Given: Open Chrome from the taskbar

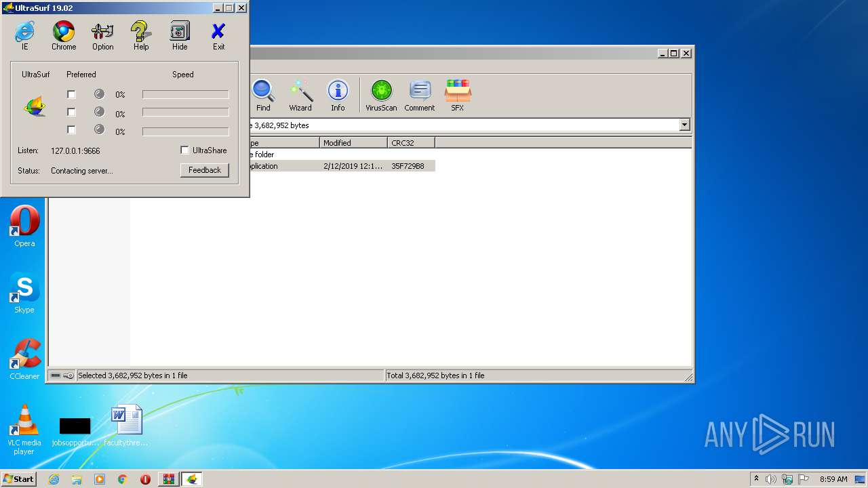Looking at the screenshot, I should click(x=123, y=479).
